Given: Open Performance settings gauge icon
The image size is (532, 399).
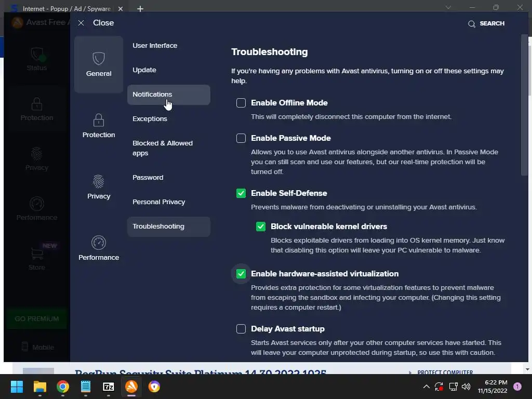Looking at the screenshot, I should click(98, 243).
